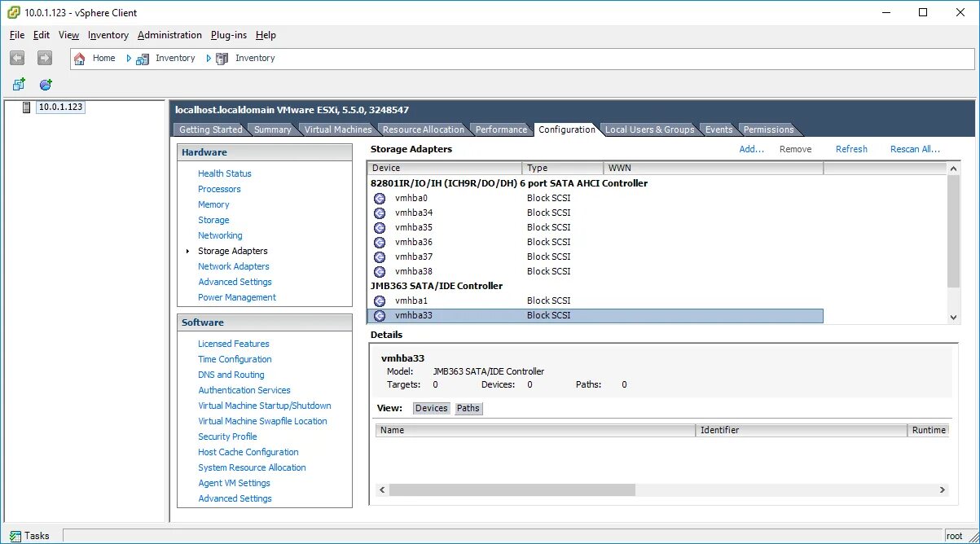
Task: Switch to Local Users & Groups tab
Action: click(649, 129)
